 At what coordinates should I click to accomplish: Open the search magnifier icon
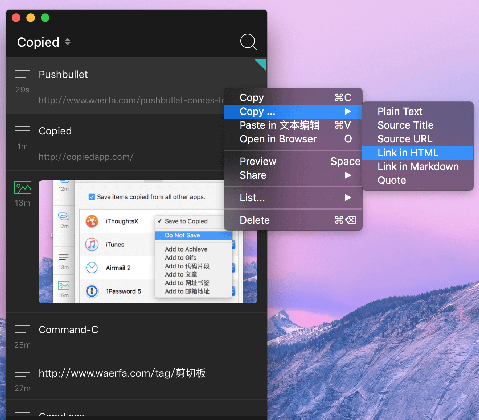point(248,42)
